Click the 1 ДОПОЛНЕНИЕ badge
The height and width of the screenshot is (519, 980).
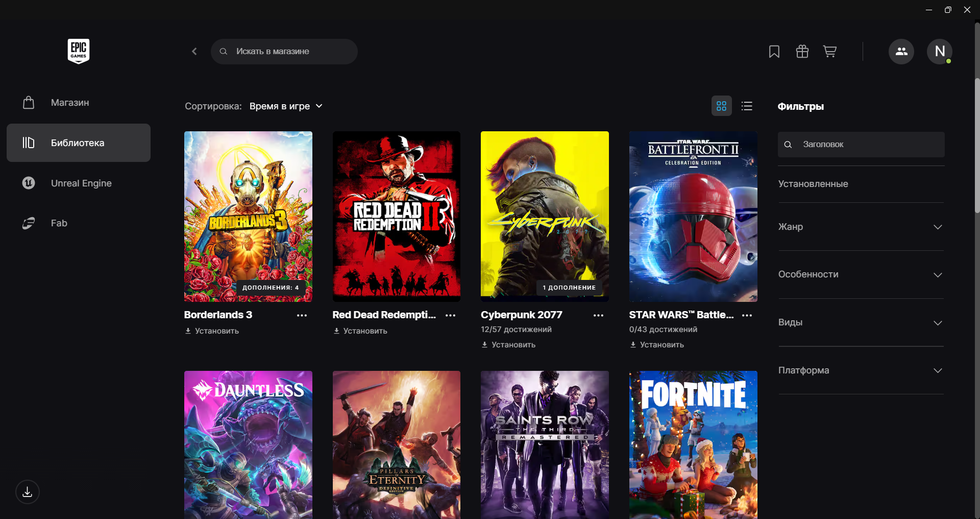click(x=569, y=288)
